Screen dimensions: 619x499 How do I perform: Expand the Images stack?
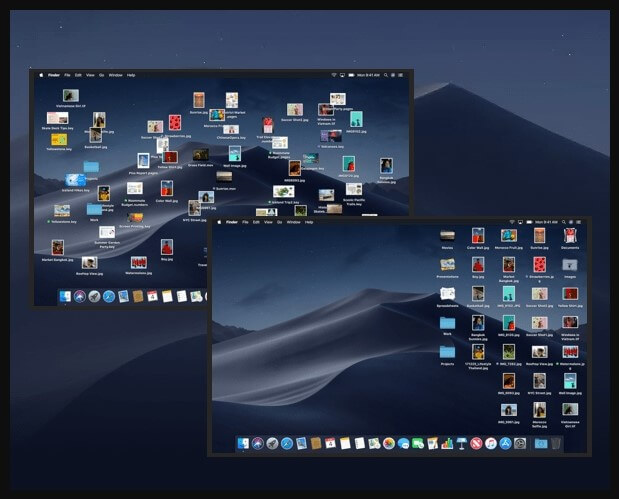click(x=569, y=265)
